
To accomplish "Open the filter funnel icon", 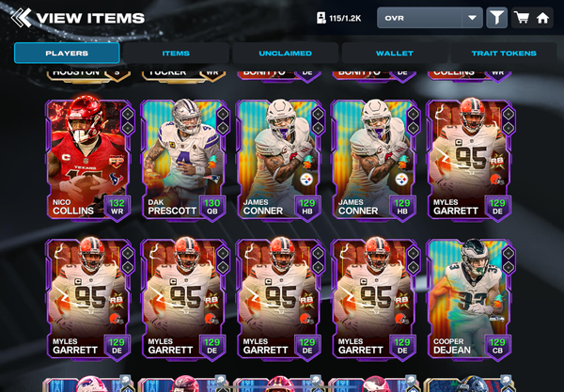I will (x=496, y=18).
